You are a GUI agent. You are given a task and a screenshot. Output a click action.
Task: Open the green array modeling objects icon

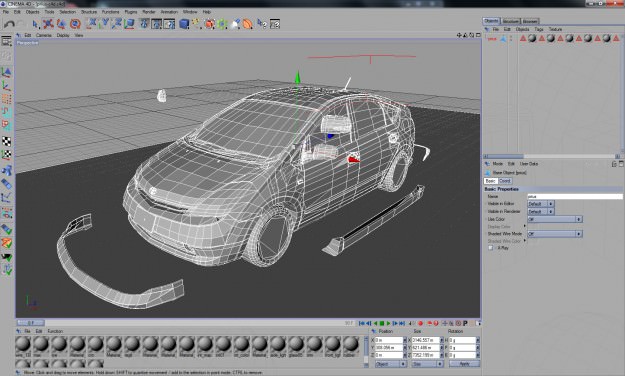(222, 24)
